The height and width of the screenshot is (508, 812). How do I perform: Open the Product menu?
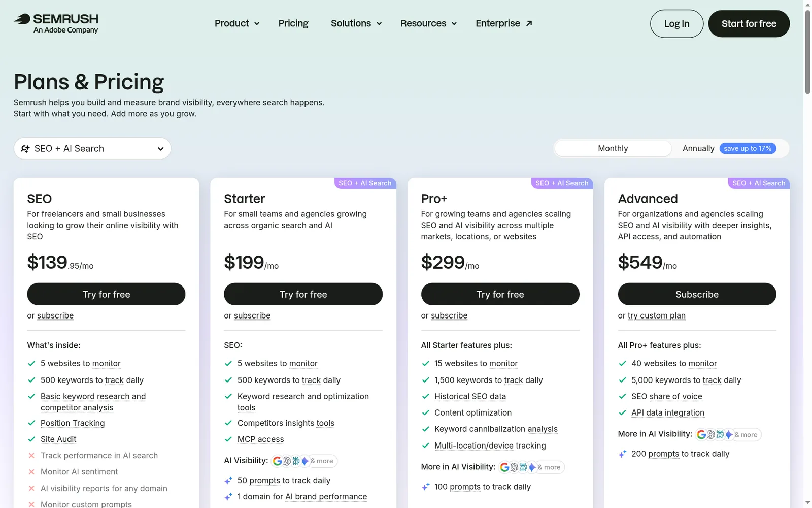click(237, 23)
